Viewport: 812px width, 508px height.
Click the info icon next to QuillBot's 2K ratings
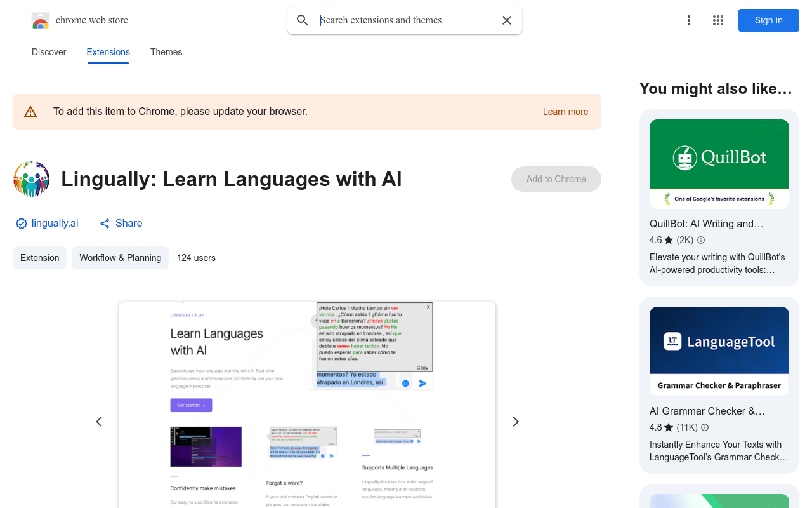[701, 240]
